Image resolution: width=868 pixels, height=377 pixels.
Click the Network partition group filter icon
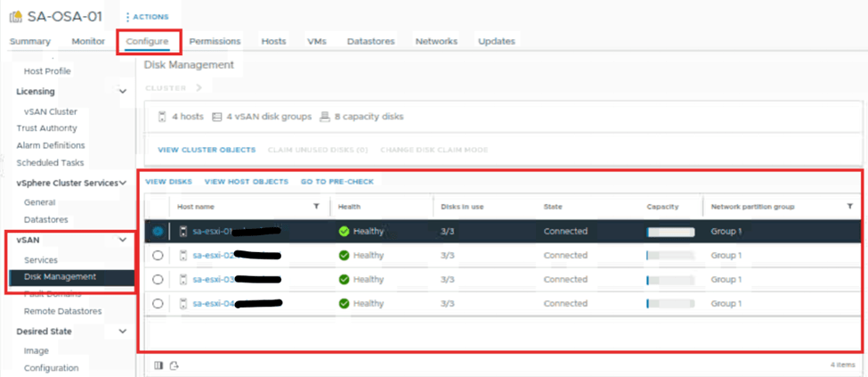point(849,207)
